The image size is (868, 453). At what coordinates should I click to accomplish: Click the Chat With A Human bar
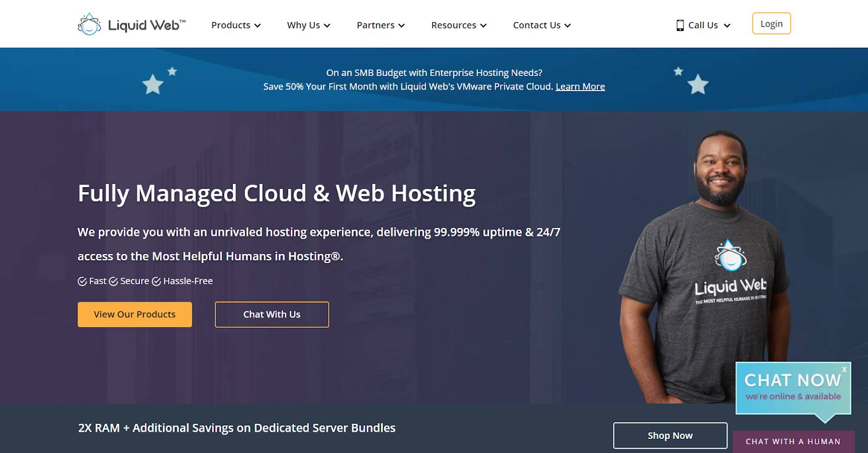(793, 442)
